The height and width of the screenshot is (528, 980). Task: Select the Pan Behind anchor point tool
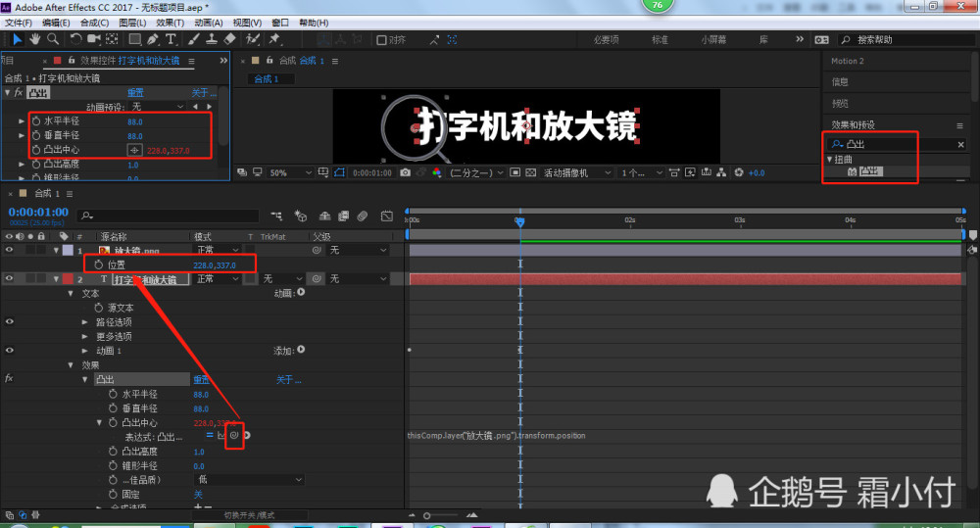tap(112, 39)
